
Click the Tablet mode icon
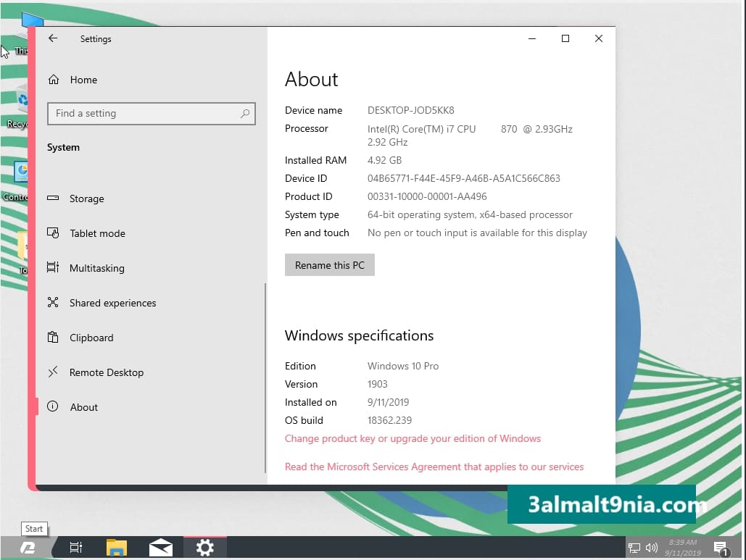click(x=53, y=233)
